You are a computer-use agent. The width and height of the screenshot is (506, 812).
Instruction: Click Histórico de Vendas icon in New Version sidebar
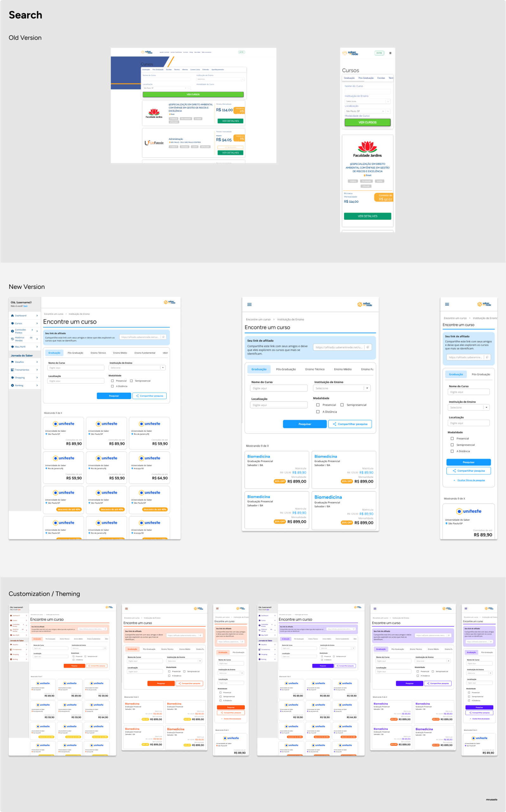(x=12, y=339)
